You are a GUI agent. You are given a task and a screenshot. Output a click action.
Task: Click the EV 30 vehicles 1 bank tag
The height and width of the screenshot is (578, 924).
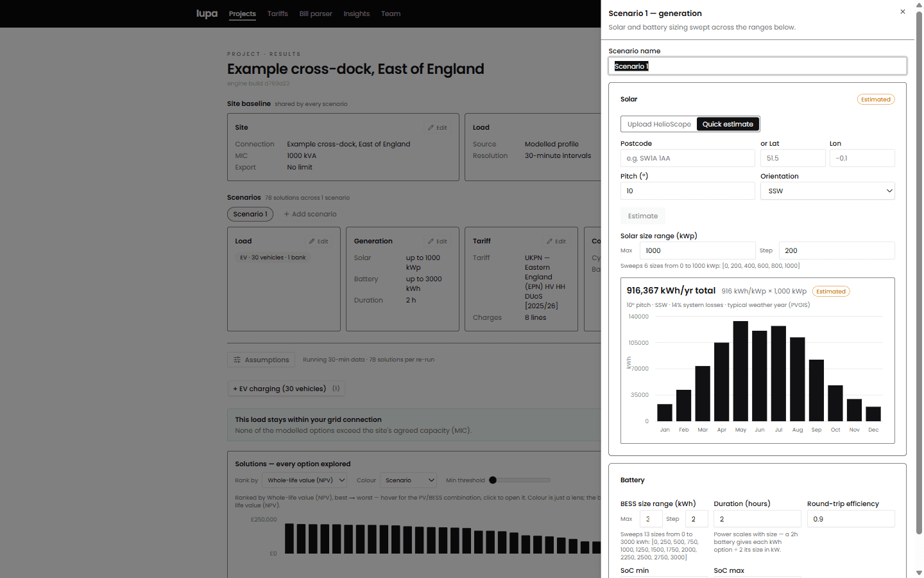pos(273,258)
